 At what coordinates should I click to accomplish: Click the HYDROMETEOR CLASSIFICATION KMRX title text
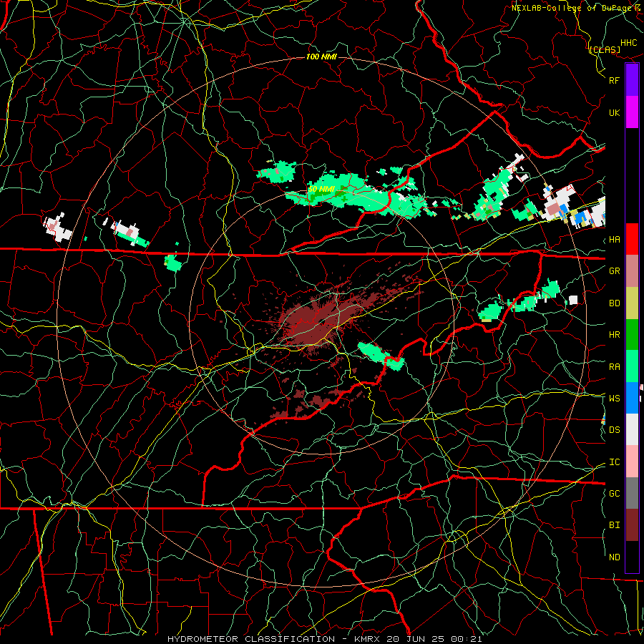point(324,639)
